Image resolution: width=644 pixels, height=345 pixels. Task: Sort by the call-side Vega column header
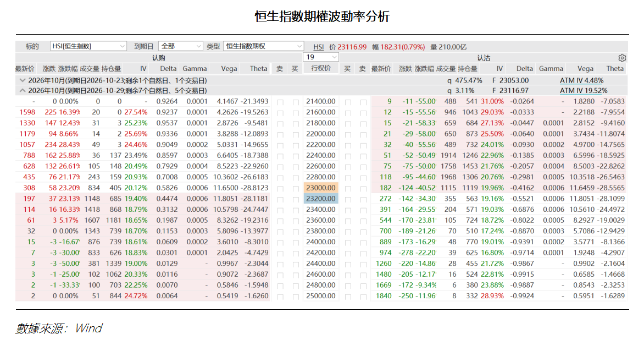pyautogui.click(x=229, y=69)
